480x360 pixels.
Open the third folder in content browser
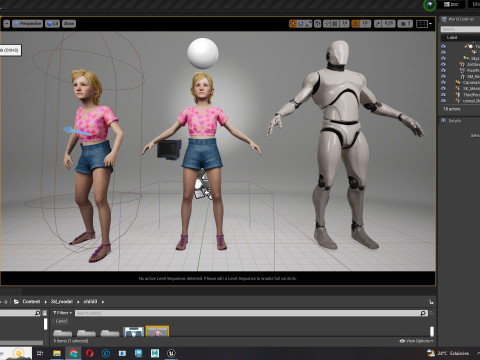tap(110, 333)
